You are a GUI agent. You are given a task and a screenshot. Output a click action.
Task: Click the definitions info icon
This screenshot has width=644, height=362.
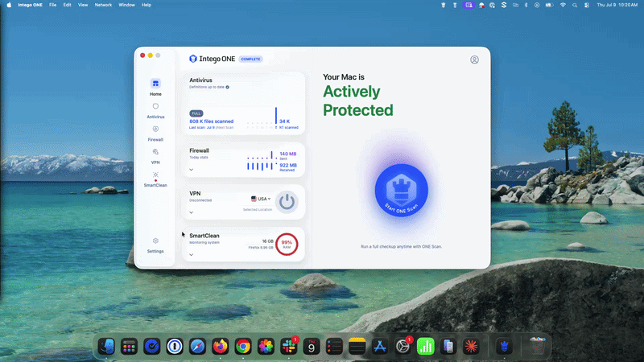tap(227, 87)
